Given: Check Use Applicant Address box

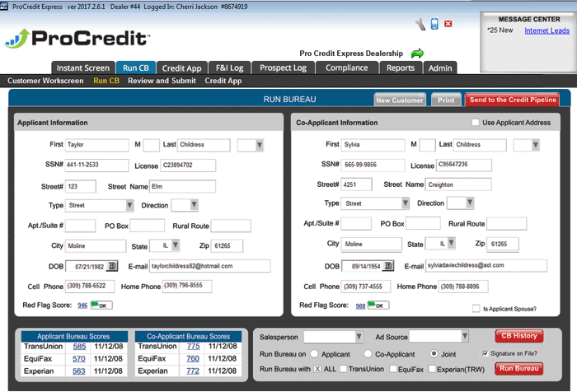Looking at the screenshot, I should tap(476, 123).
